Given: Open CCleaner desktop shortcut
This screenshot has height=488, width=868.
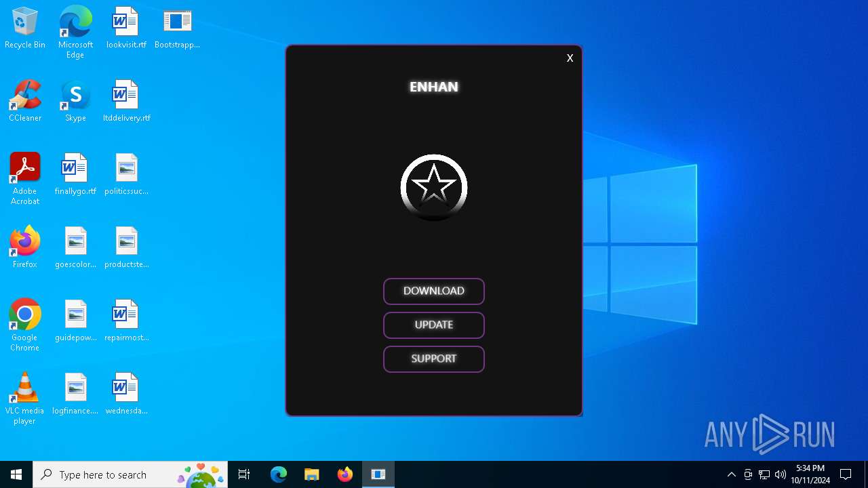Looking at the screenshot, I should pos(25,101).
